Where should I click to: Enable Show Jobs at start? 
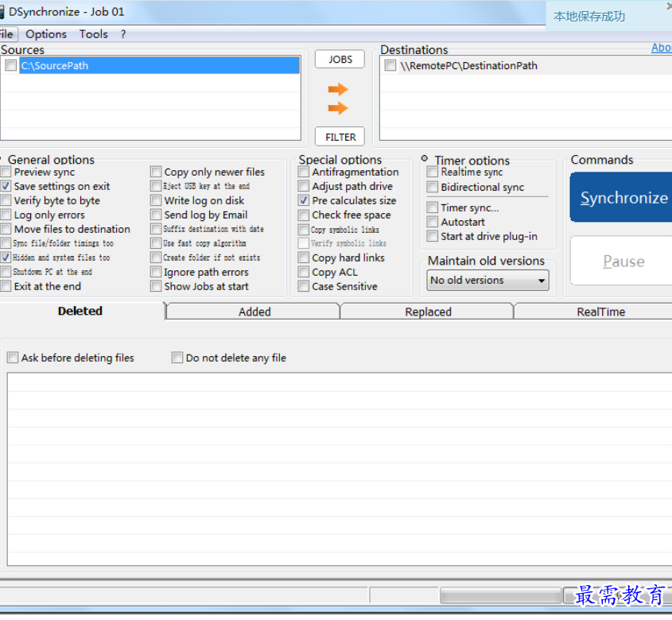click(x=156, y=286)
